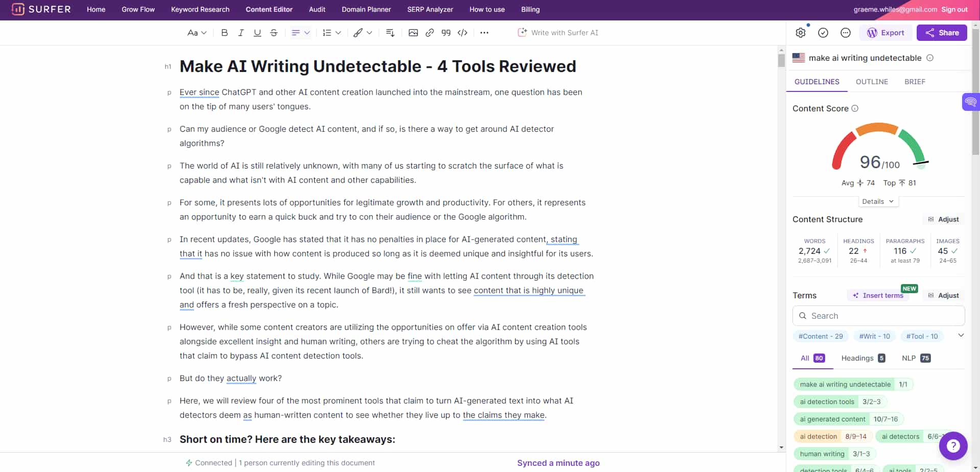Image resolution: width=980 pixels, height=472 pixels.
Task: Click inside the terms Search field
Action: (x=878, y=315)
